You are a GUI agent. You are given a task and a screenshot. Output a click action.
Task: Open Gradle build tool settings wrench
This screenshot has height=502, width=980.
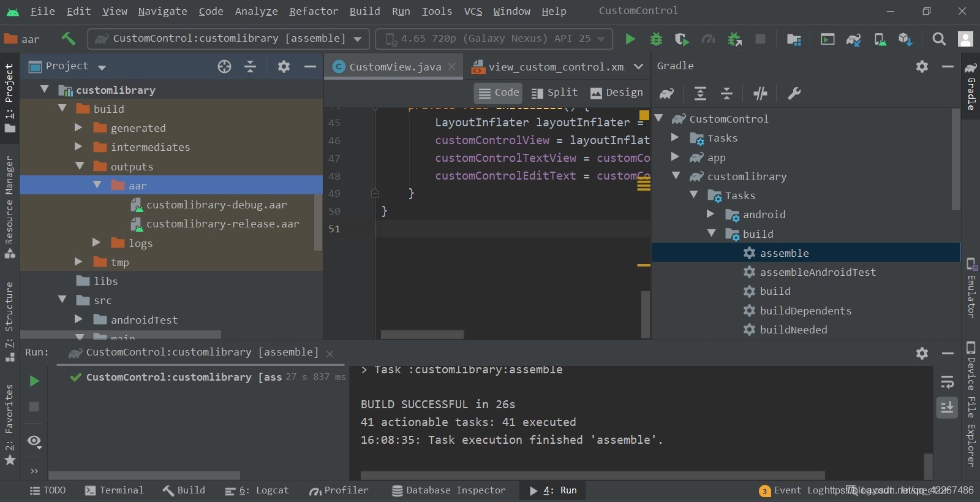(x=794, y=93)
